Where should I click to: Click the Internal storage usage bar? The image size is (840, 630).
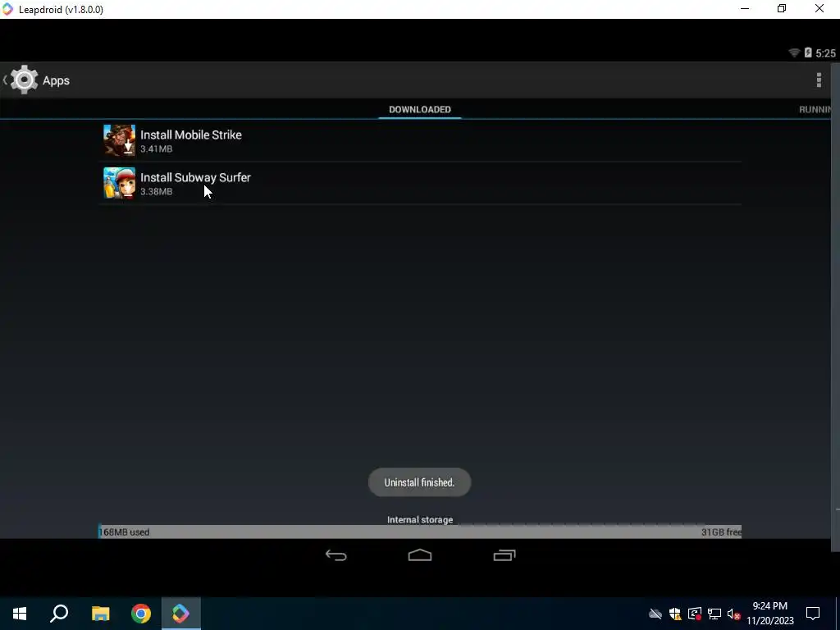click(420, 532)
